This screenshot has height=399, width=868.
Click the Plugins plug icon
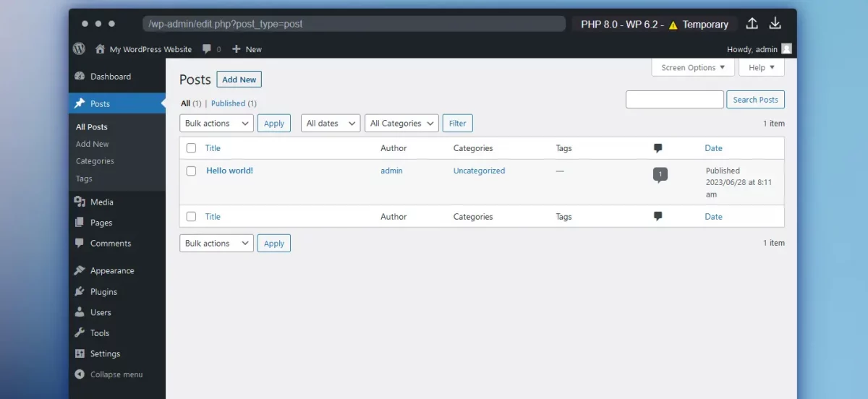(x=80, y=292)
